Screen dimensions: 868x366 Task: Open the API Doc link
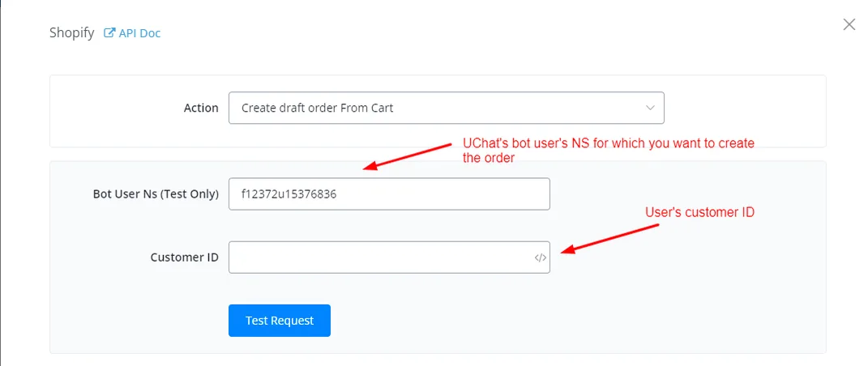(x=132, y=33)
